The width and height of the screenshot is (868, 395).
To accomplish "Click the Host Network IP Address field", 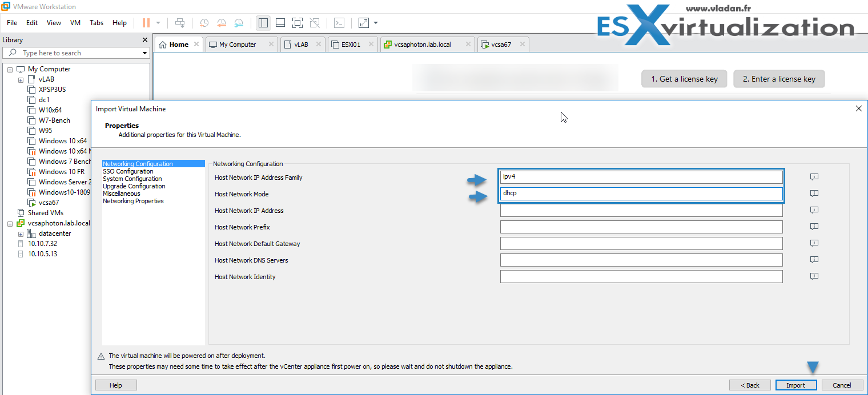I will 641,211.
